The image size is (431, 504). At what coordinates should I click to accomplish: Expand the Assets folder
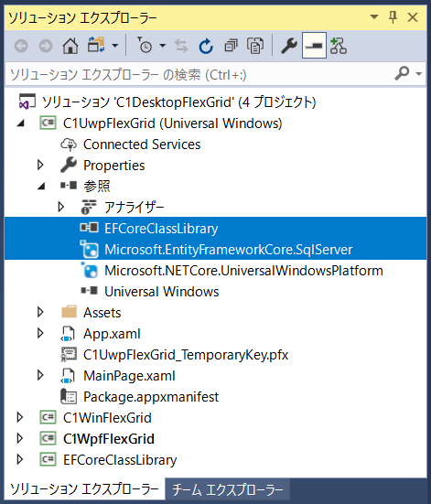click(40, 312)
